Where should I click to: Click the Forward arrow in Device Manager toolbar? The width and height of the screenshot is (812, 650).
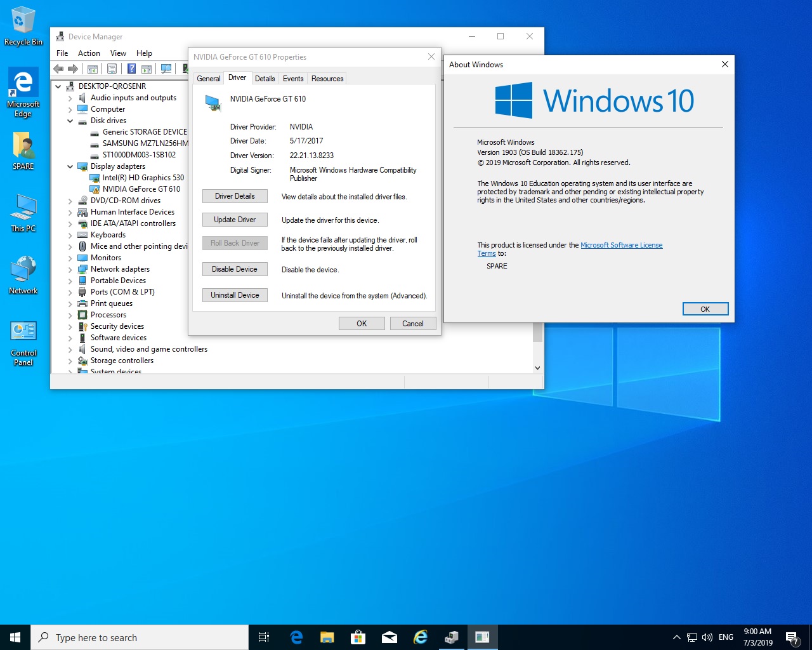[x=73, y=69]
